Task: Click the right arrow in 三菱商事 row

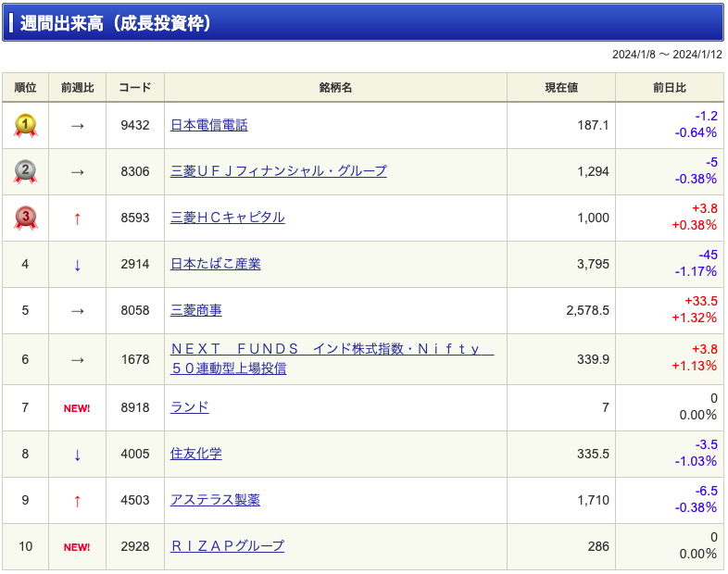Action: [78, 311]
